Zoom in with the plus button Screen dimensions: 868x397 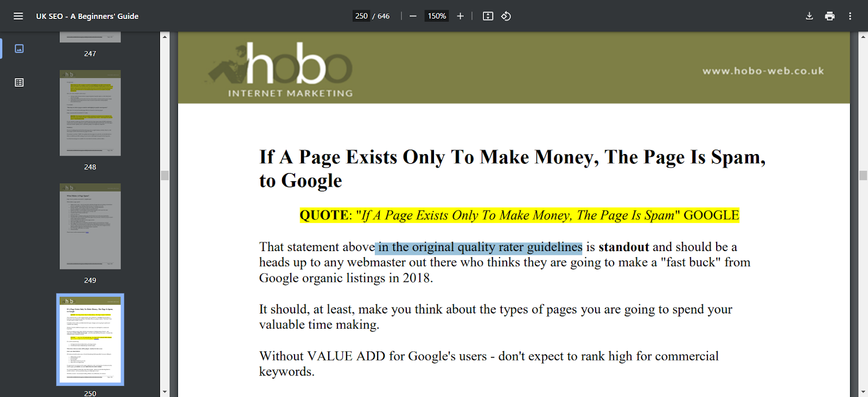pyautogui.click(x=460, y=16)
